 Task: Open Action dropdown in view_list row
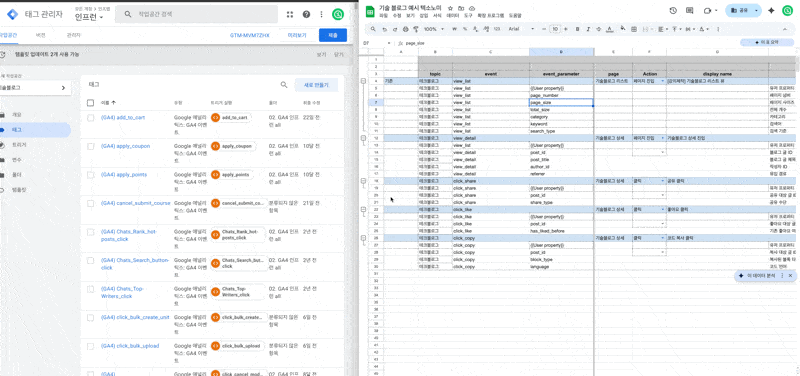(662, 81)
